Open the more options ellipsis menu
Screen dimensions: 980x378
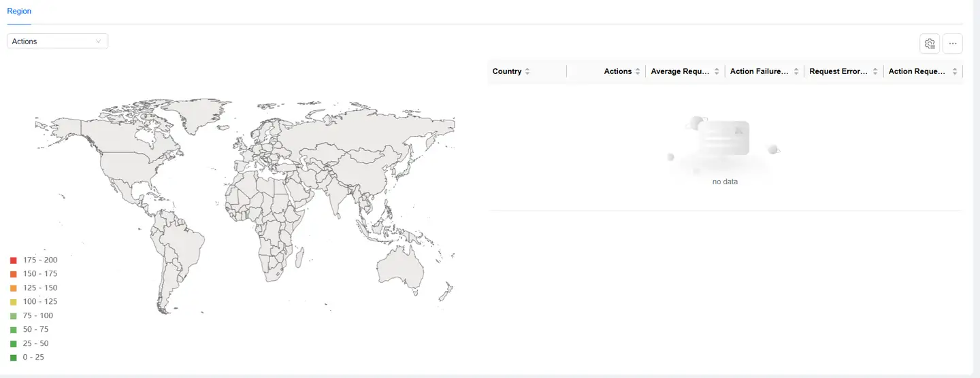tap(952, 44)
